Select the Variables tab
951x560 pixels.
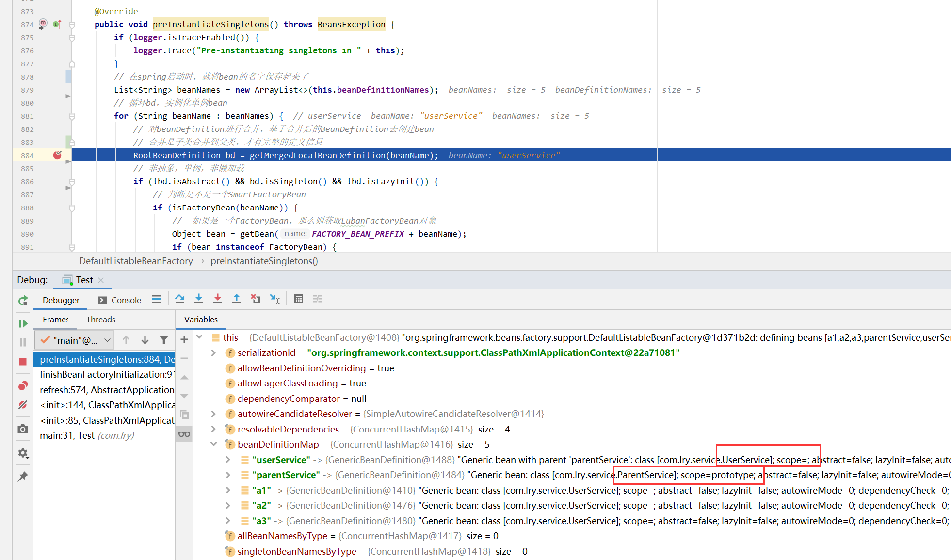click(x=201, y=320)
